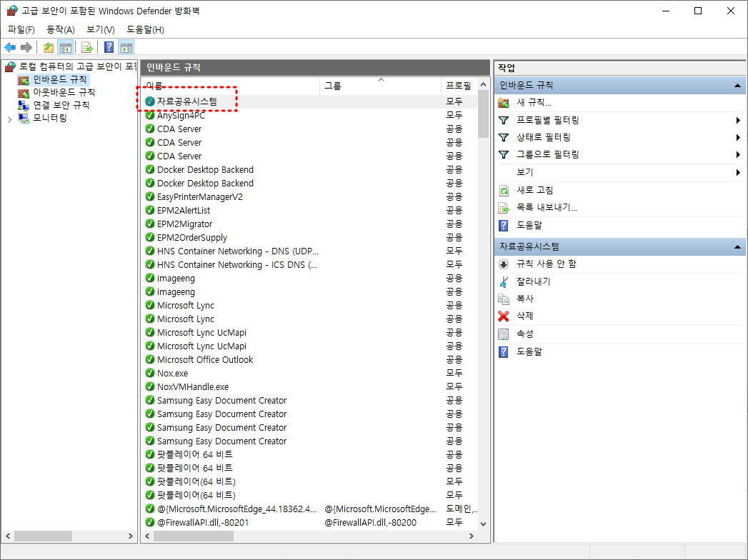Screen dimensions: 748x560
Task: Toggle the Show/Hide Action Pane toolbar icon
Action: (126, 47)
